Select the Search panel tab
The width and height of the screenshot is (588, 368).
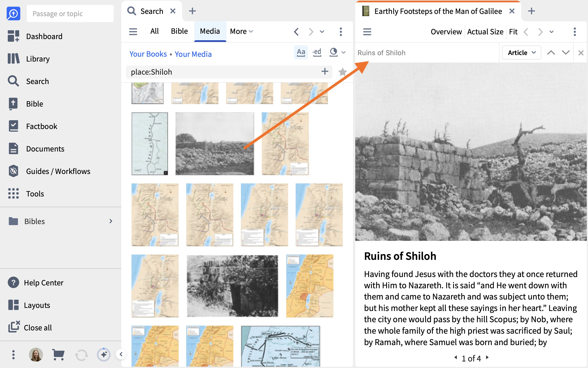pyautogui.click(x=152, y=11)
